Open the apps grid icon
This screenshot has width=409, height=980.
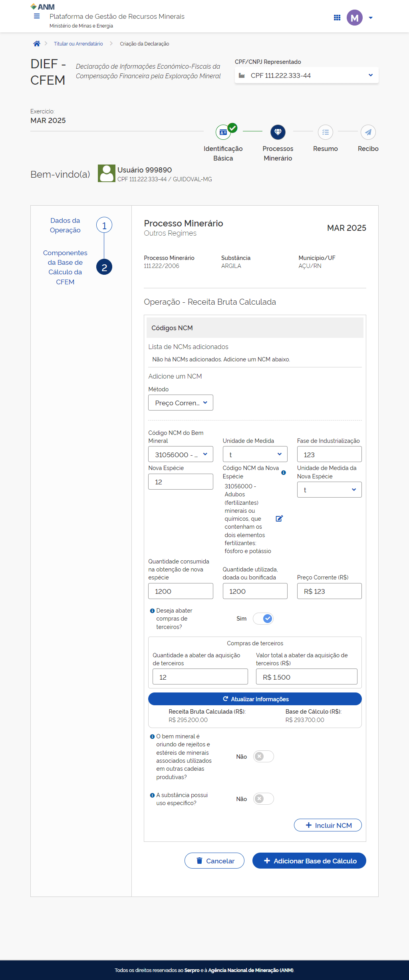point(337,18)
